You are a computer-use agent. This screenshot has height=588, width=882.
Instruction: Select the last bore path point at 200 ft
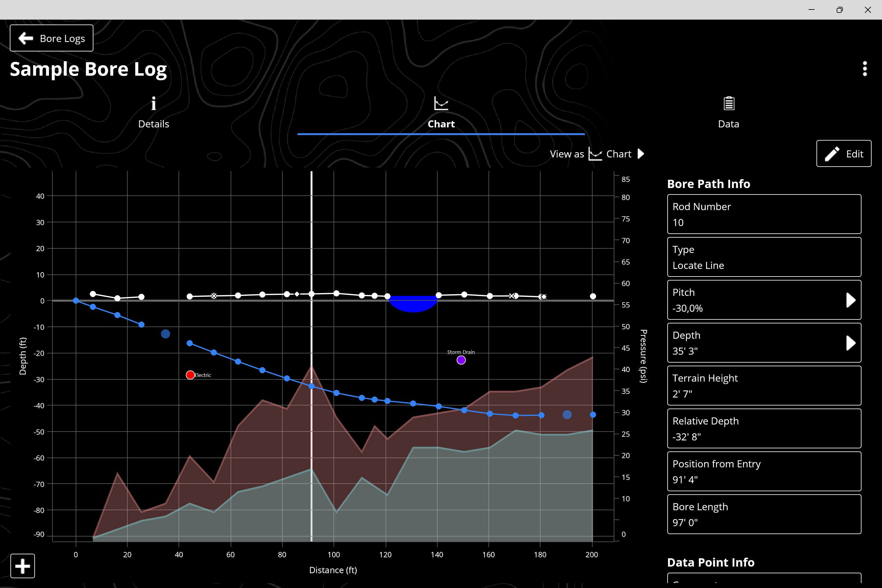coord(593,415)
